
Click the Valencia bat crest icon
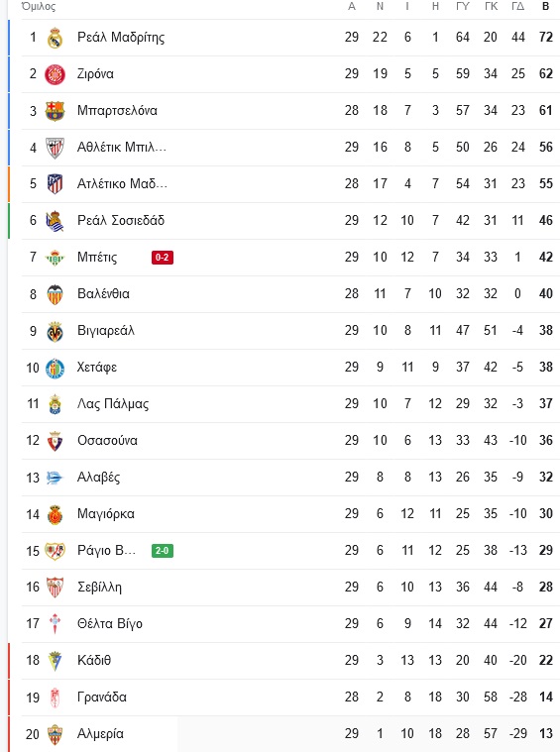55,294
